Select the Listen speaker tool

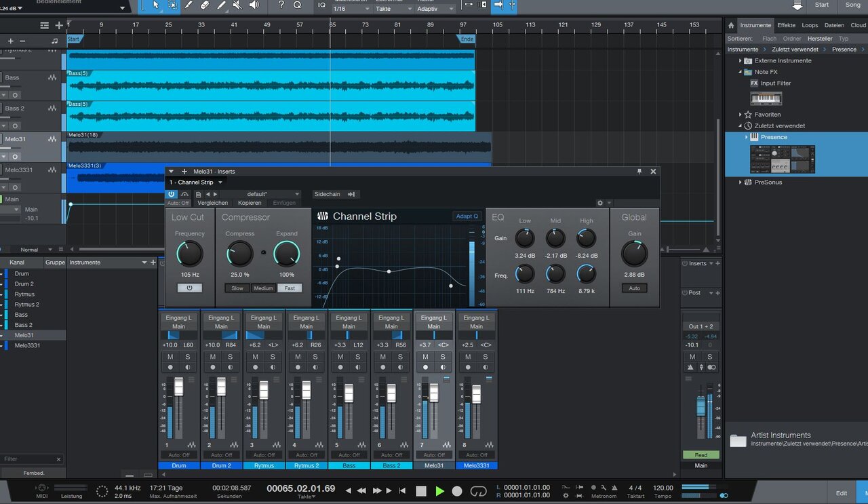(x=254, y=5)
